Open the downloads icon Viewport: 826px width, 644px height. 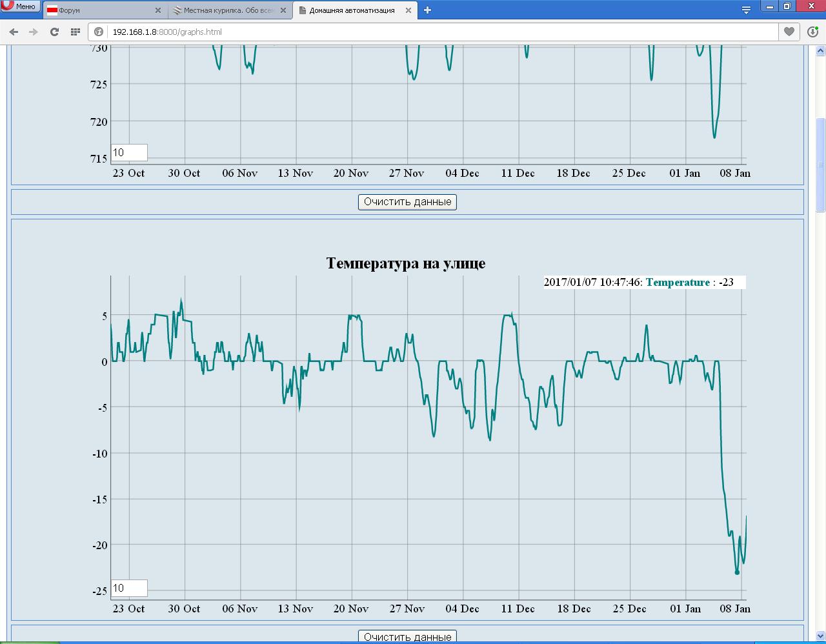click(812, 32)
